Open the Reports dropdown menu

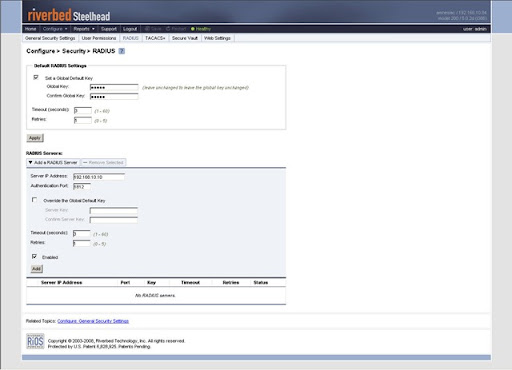point(84,29)
